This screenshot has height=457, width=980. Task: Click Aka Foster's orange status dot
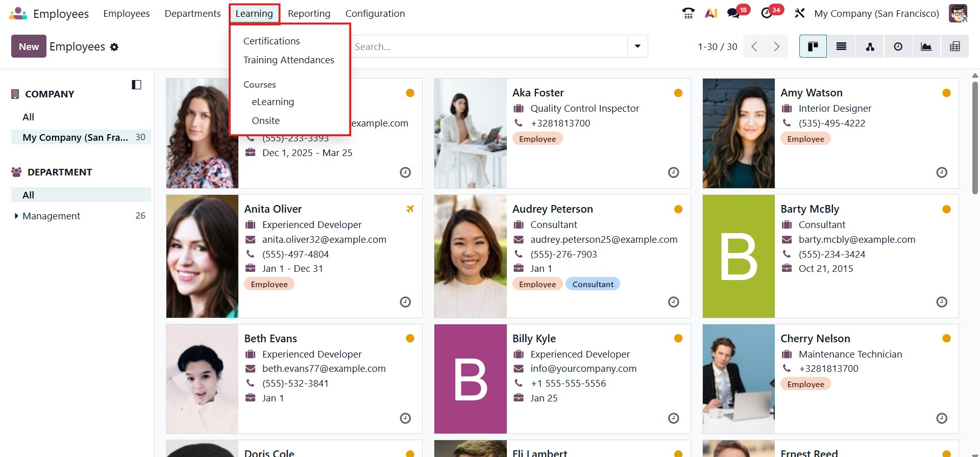point(678,93)
